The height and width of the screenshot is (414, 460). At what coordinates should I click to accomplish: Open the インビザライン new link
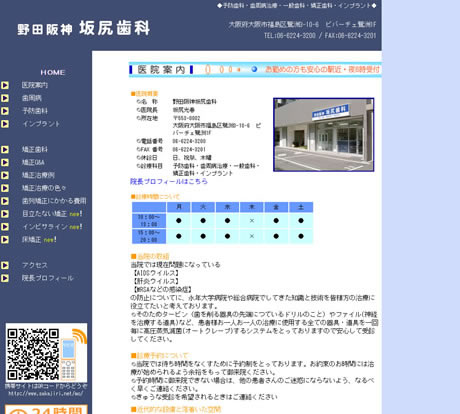tap(52, 227)
